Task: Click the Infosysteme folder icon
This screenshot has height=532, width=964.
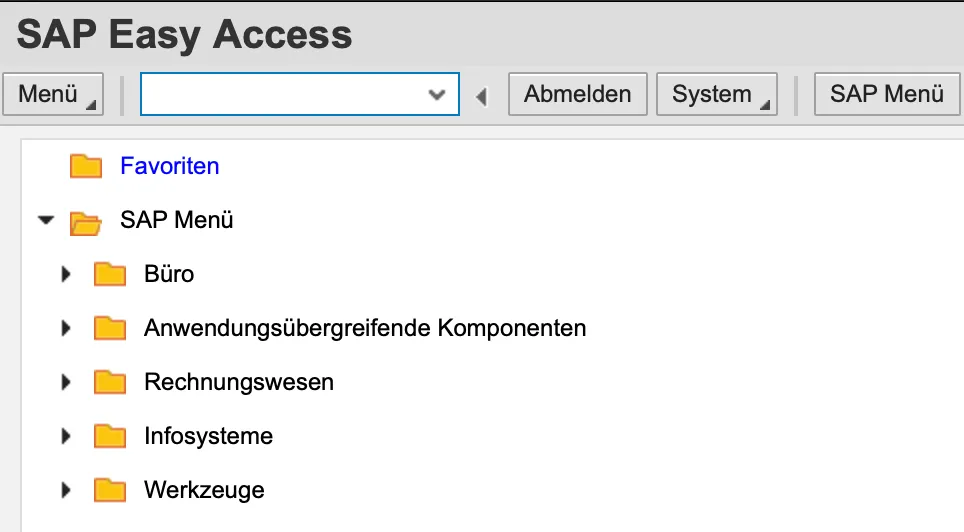Action: point(110,436)
